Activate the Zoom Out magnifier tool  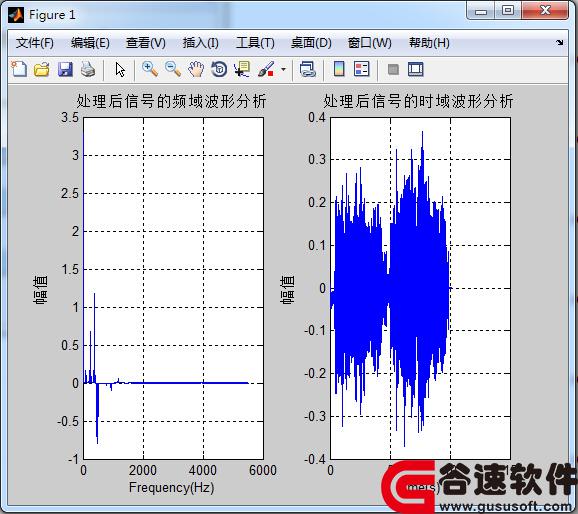[173, 69]
